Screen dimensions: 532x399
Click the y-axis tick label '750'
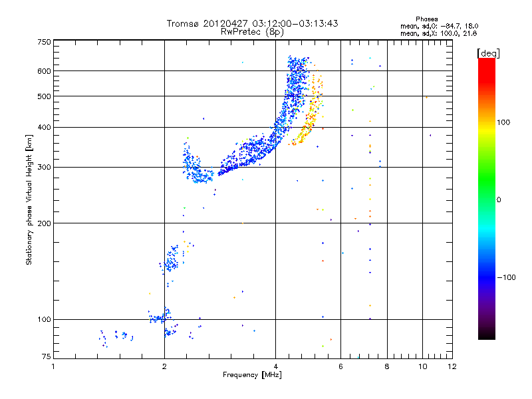[x=44, y=42]
